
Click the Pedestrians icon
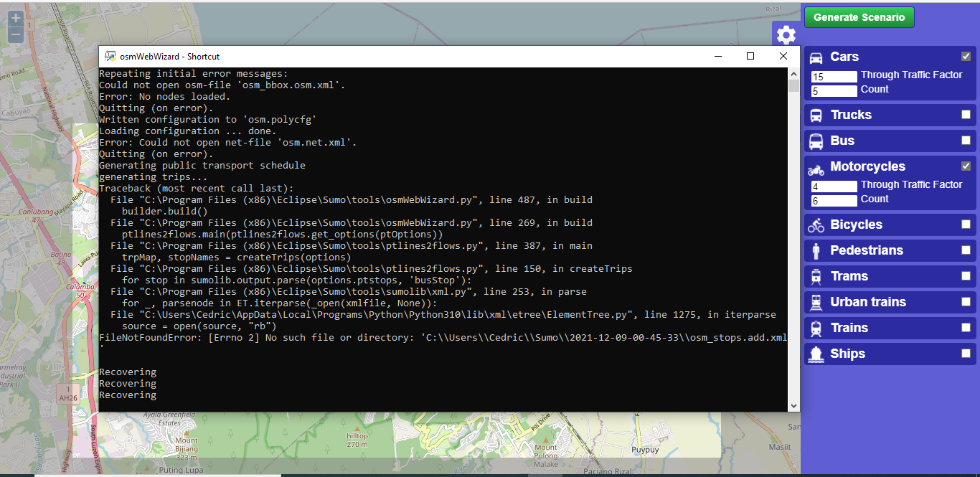[x=816, y=251]
